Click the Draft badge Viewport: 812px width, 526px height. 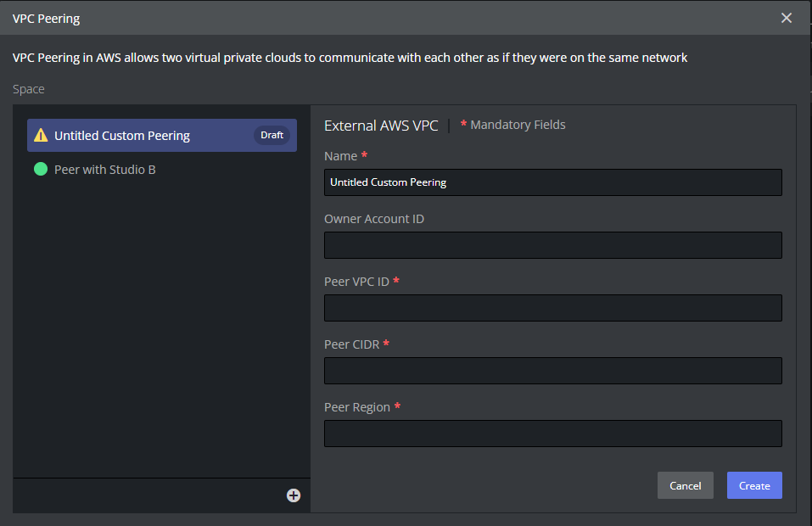pyautogui.click(x=272, y=136)
